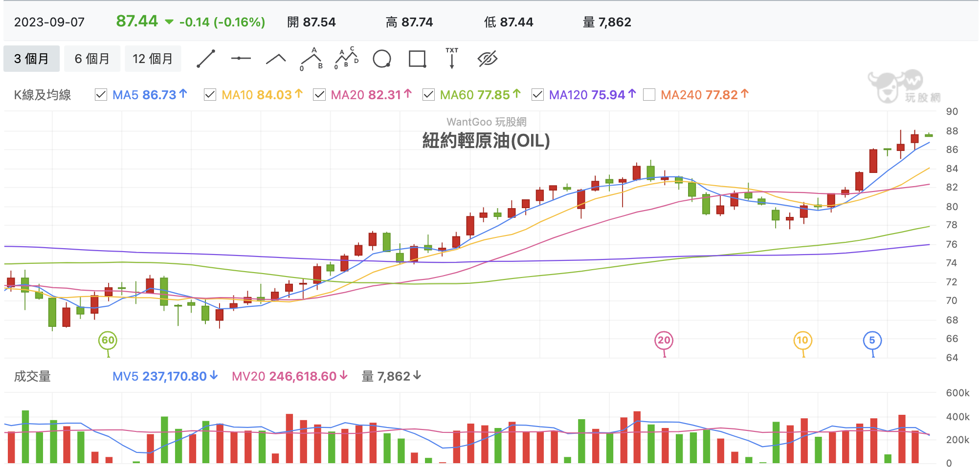Select the 0-A-B-C-D wave pattern tool
980x470 pixels.
pos(347,59)
